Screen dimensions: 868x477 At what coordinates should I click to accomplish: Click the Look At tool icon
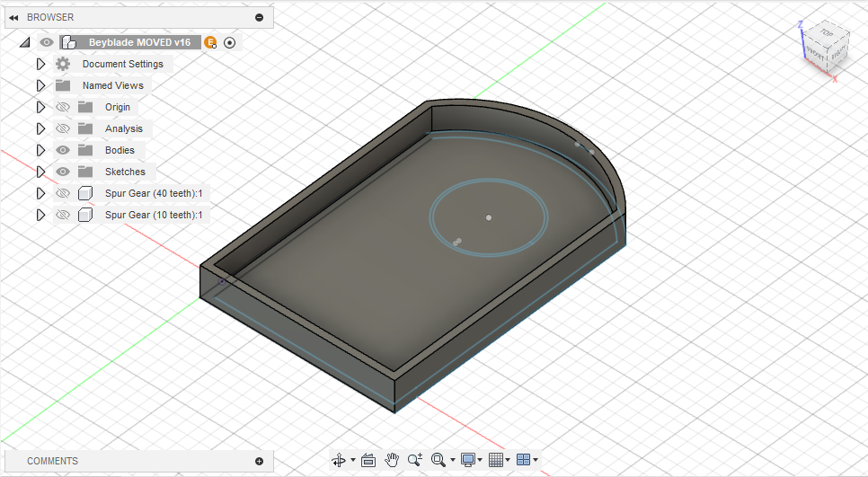click(368, 460)
